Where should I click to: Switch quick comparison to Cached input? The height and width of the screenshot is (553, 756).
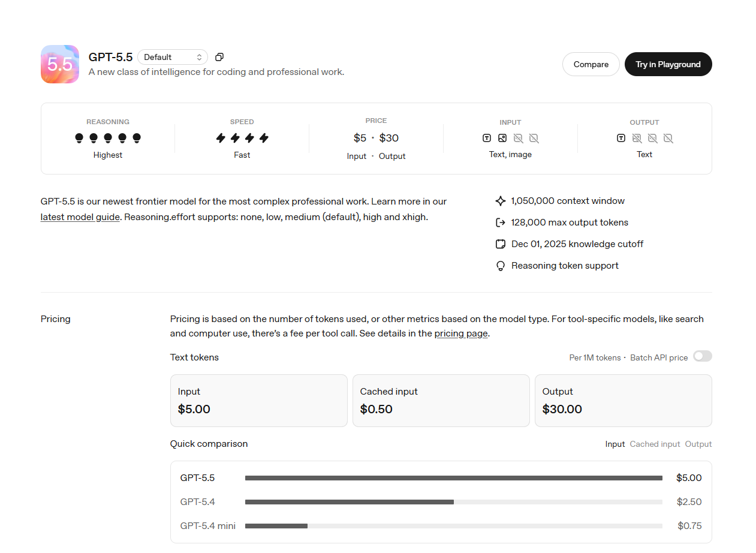655,444
